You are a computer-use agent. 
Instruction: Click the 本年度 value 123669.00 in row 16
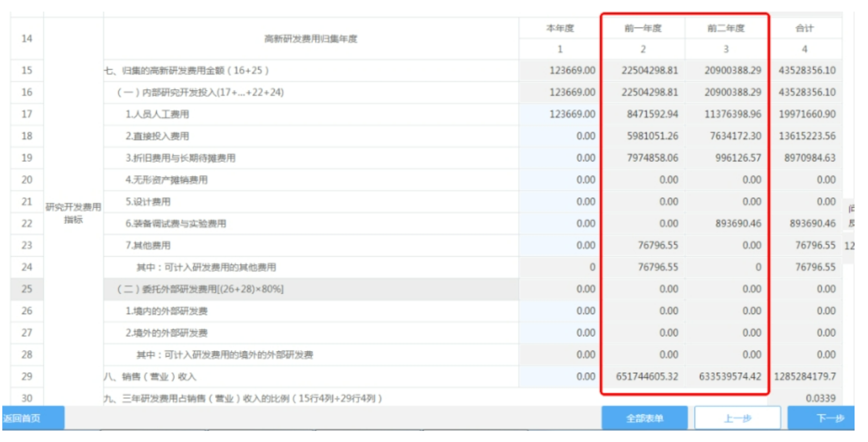572,92
